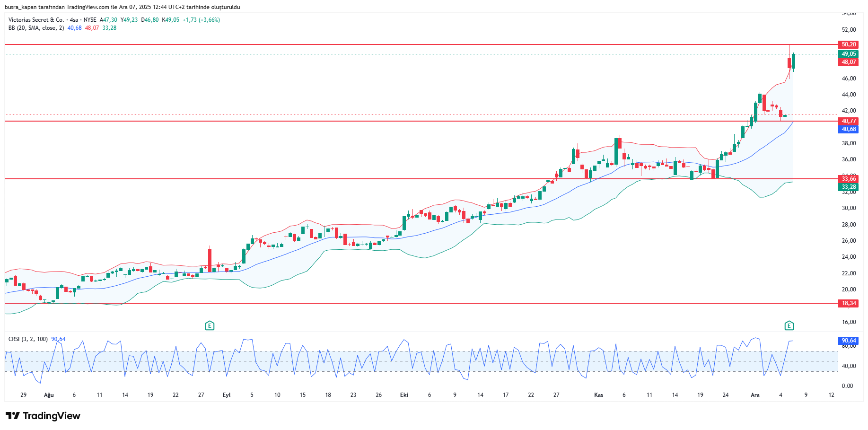
Task: Click the Ara month label on time axis
Action: [755, 395]
